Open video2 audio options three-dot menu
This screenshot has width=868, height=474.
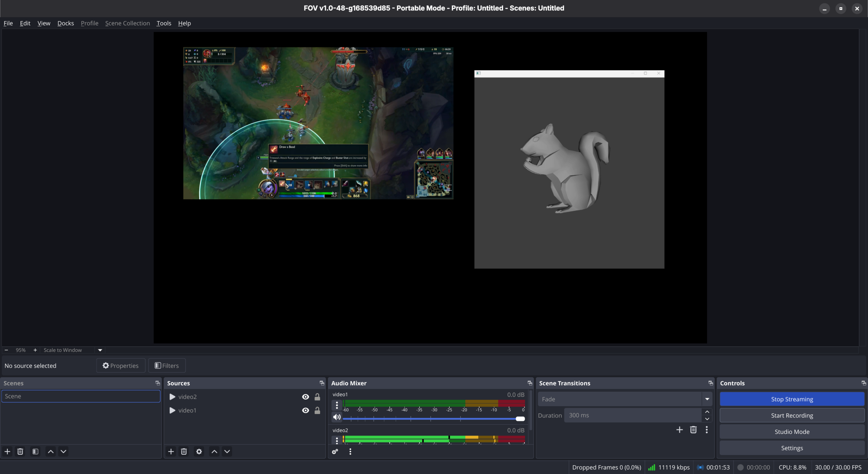pyautogui.click(x=337, y=440)
